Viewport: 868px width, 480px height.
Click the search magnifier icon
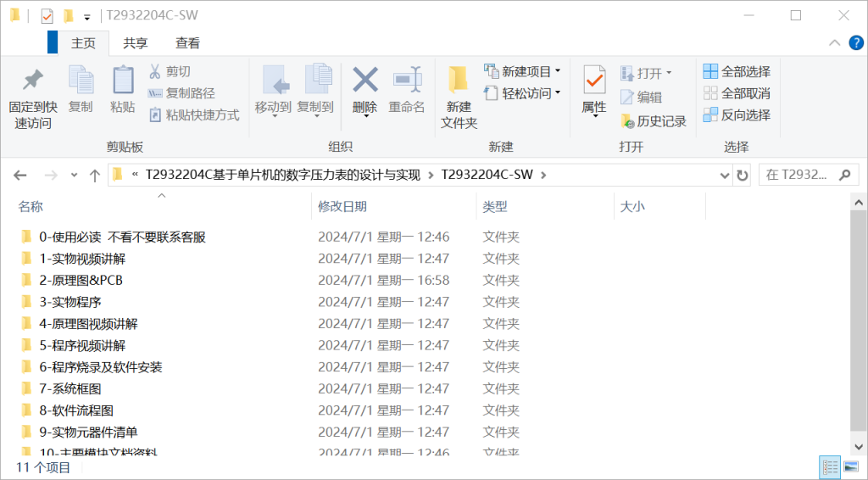(845, 175)
